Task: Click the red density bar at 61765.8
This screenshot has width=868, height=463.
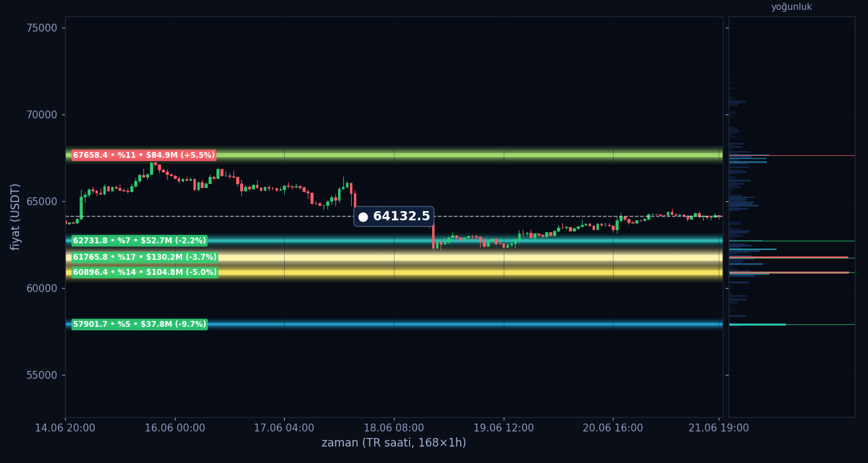Action: 788,257
